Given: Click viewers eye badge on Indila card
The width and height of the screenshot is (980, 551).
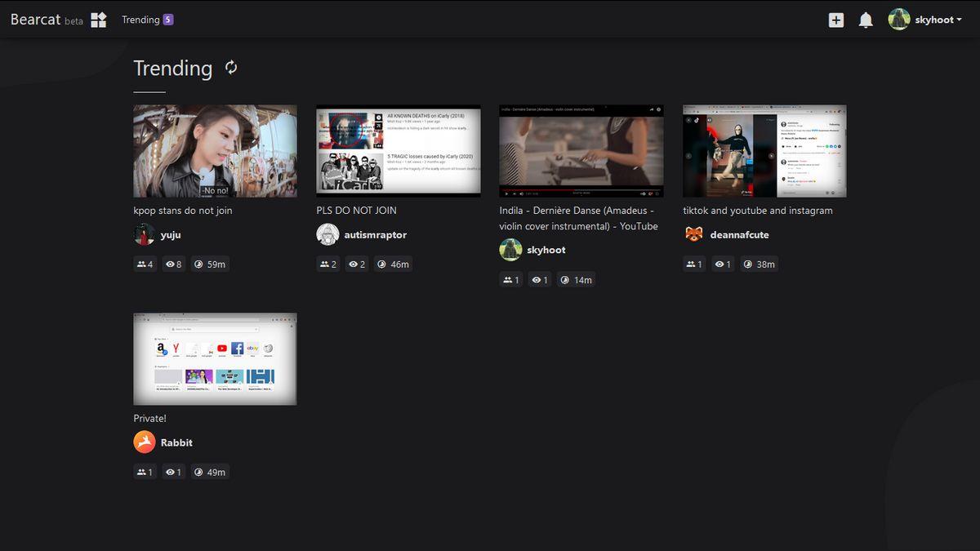Looking at the screenshot, I should [x=539, y=280].
